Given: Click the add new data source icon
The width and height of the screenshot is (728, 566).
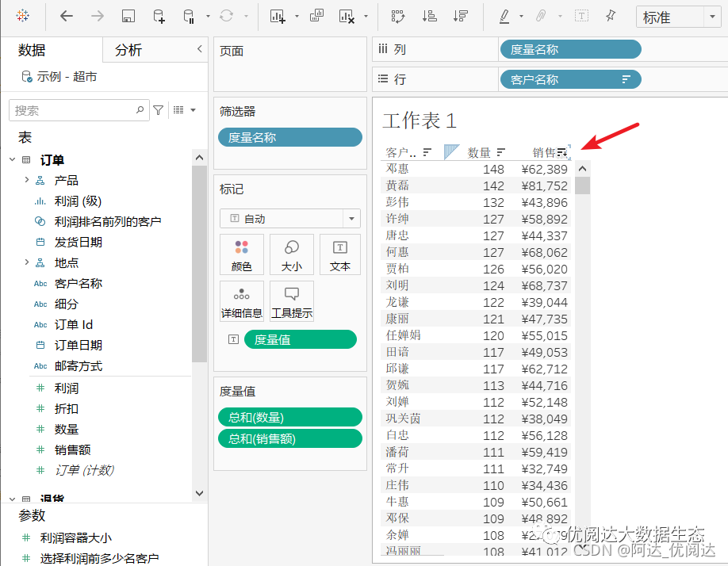Looking at the screenshot, I should pos(159,16).
